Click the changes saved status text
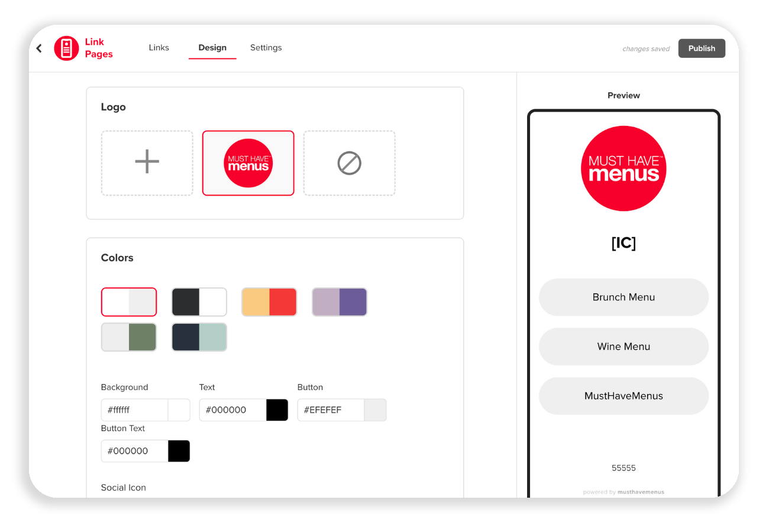The height and width of the screenshot is (532, 769). click(646, 49)
